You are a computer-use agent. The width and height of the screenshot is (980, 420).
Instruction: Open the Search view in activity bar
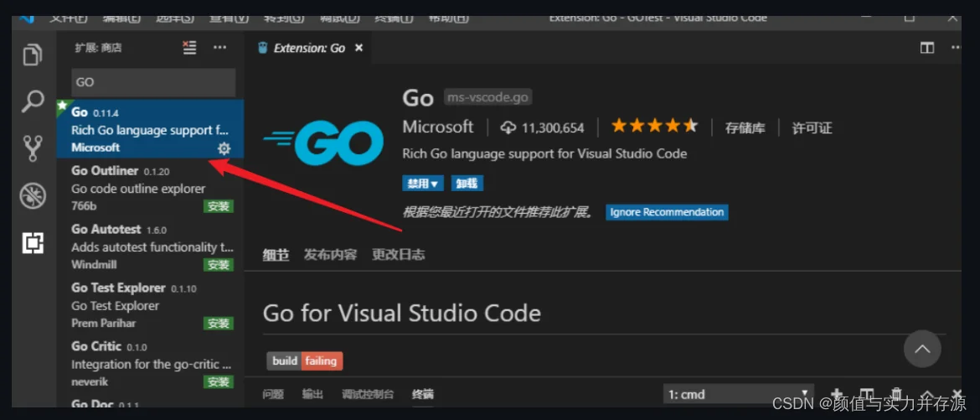click(33, 101)
